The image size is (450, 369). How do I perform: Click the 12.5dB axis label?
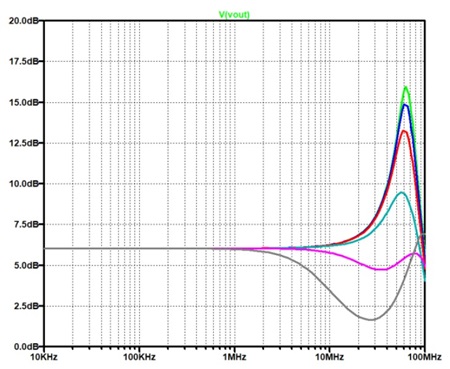tap(24, 143)
